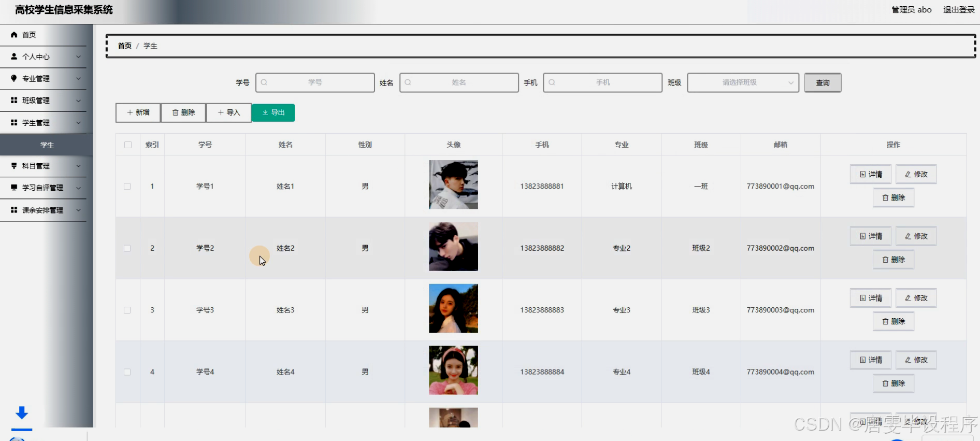Click the 科目管理 sidebar icon
The width and height of the screenshot is (980, 441).
[14, 166]
